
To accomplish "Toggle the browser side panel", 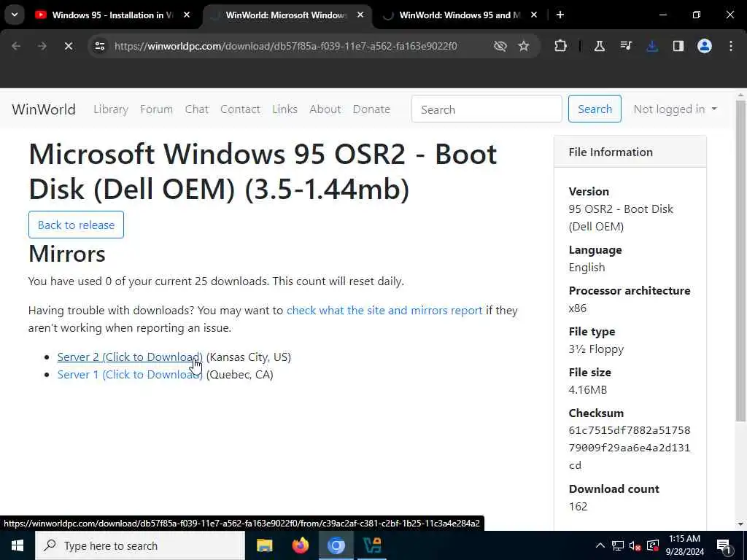I will (x=678, y=46).
